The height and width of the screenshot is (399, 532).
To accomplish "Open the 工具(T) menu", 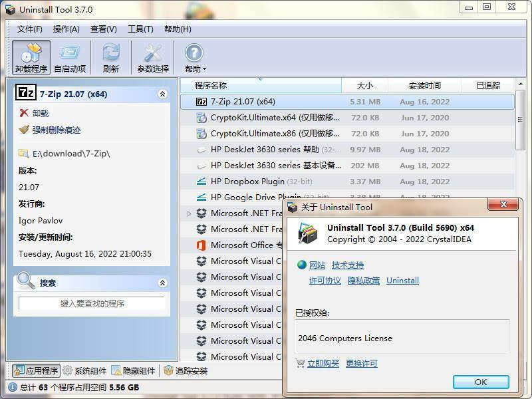I will click(140, 29).
